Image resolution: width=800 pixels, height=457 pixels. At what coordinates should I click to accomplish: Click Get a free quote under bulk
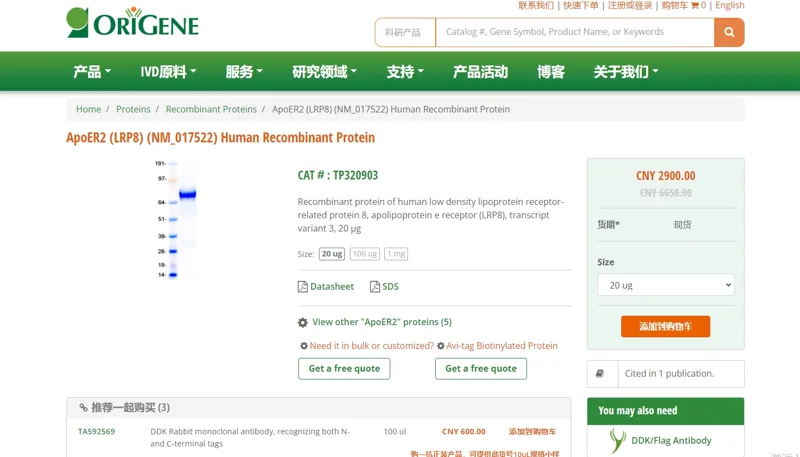[x=344, y=369]
